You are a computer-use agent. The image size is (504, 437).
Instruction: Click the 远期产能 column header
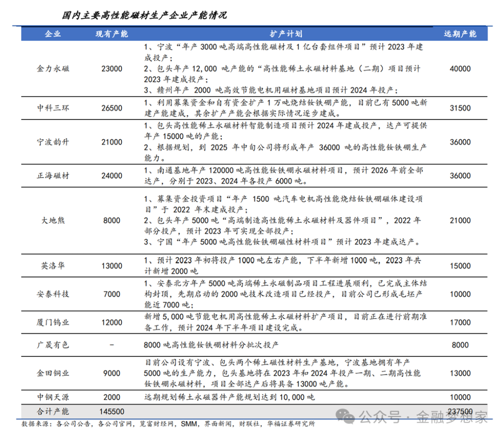460,34
